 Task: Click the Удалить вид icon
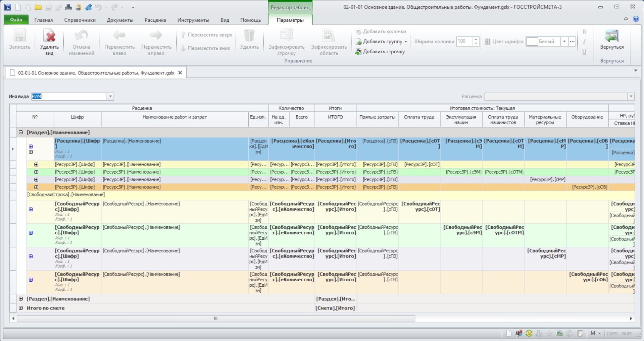(49, 36)
